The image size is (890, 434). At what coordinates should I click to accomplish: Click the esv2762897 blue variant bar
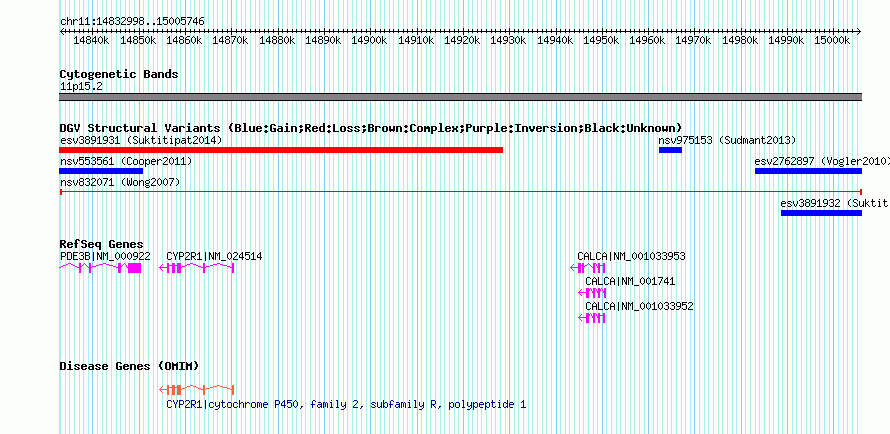(x=808, y=171)
